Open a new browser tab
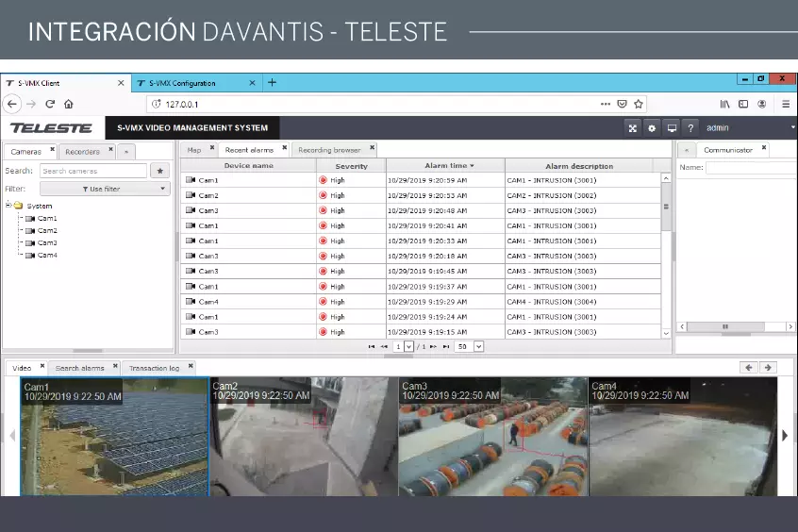The width and height of the screenshot is (798, 532). click(273, 82)
